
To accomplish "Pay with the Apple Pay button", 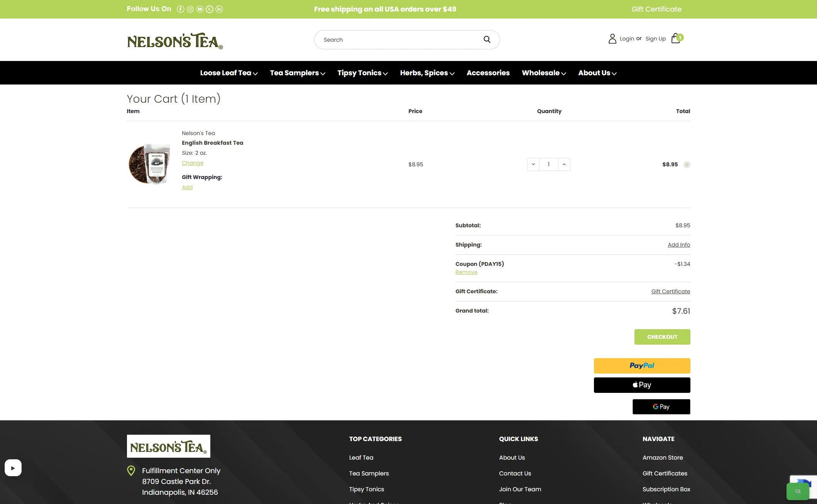I will [642, 385].
